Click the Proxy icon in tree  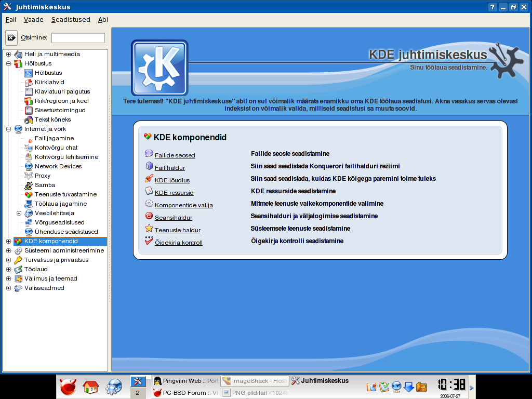coord(29,176)
